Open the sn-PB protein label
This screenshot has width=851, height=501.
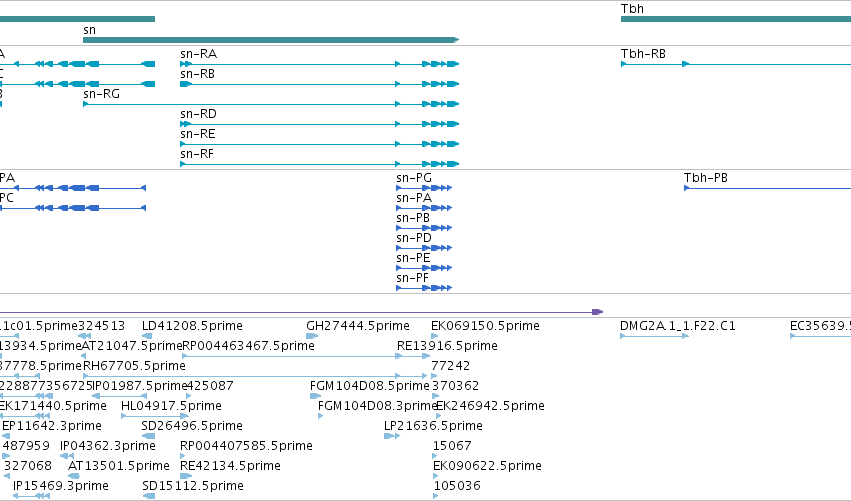click(x=413, y=218)
